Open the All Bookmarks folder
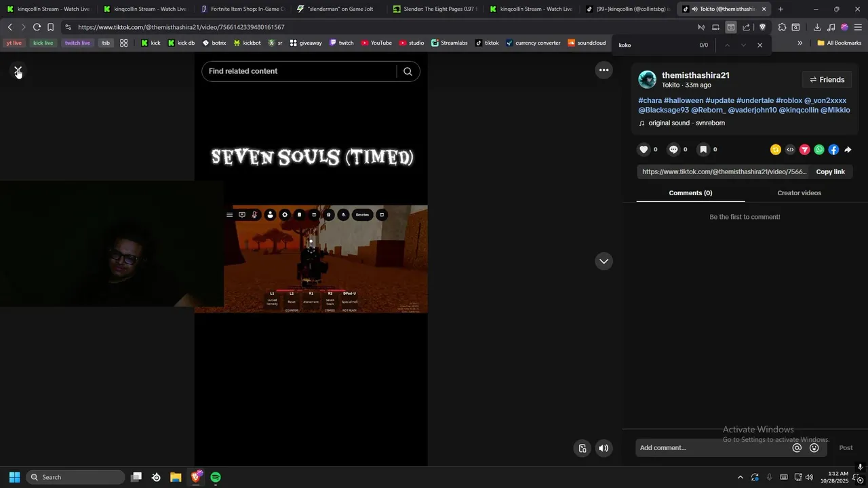This screenshot has height=488, width=868. point(839,43)
